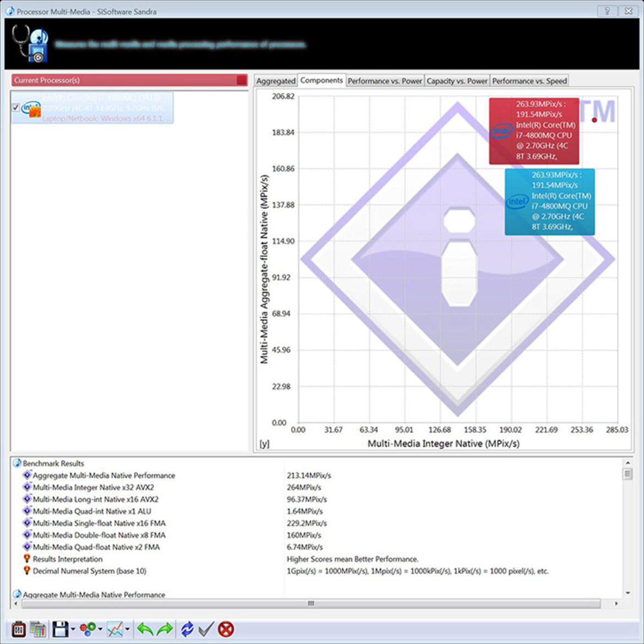Click the results vertical scrollbar thumb

click(x=627, y=474)
